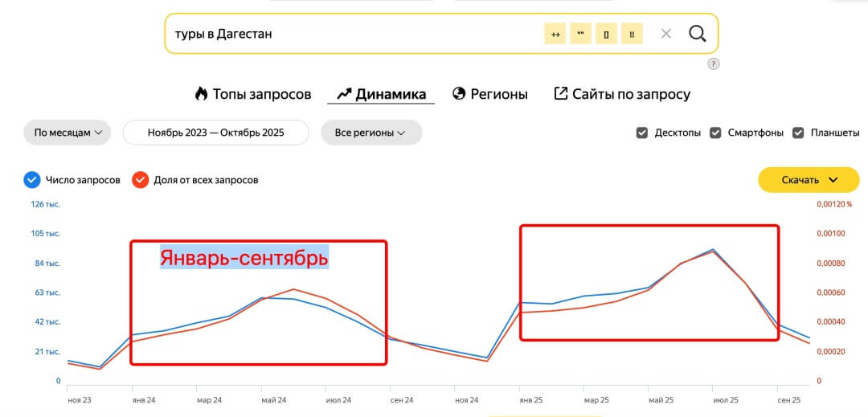Click the 'мар 24' axis label

click(209, 400)
